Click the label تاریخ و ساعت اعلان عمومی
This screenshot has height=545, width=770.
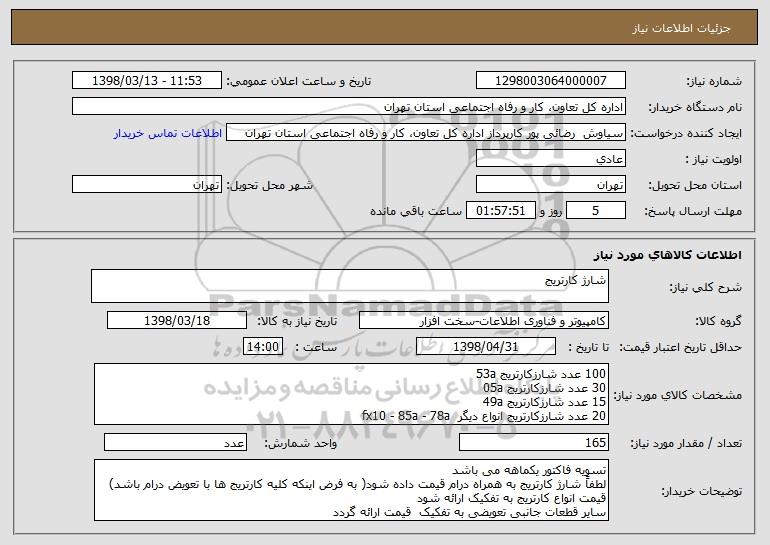299,82
